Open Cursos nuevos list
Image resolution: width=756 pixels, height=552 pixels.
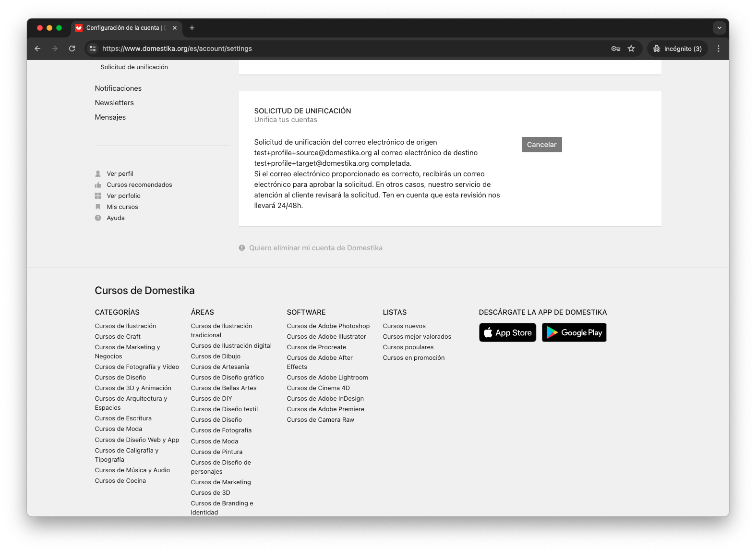pos(404,326)
